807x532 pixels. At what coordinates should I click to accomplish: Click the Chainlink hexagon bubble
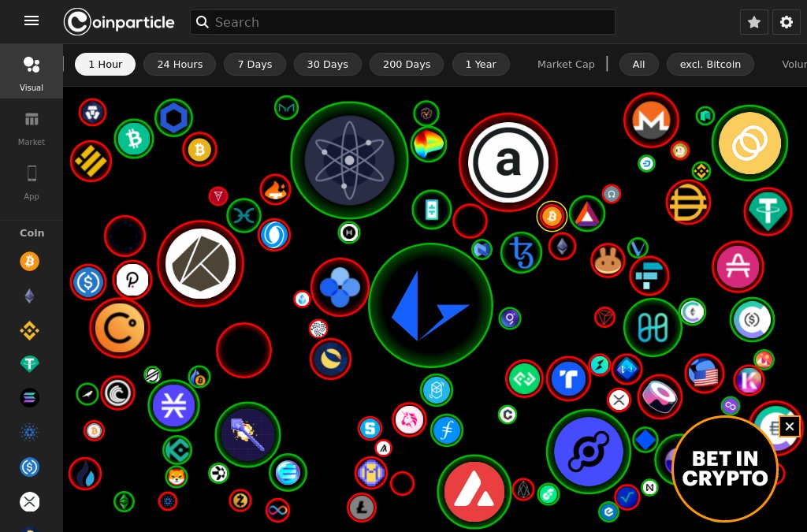pos(174,118)
